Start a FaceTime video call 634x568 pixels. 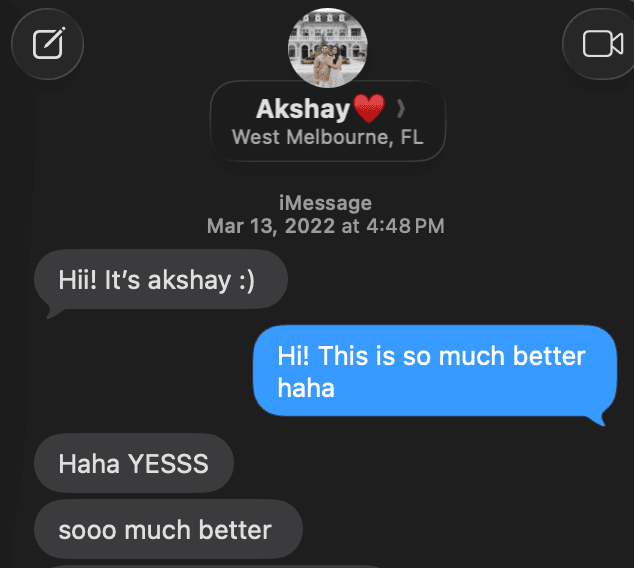pos(602,44)
